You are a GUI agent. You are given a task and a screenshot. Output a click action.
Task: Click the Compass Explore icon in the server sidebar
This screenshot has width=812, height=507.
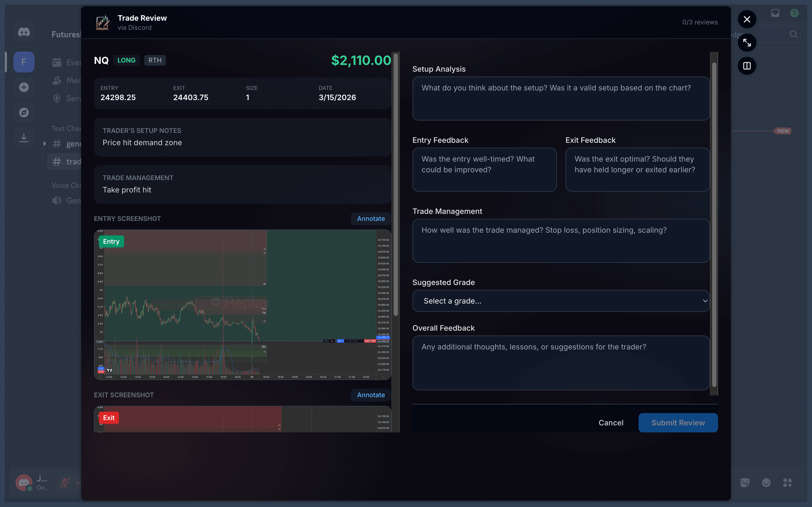[24, 112]
